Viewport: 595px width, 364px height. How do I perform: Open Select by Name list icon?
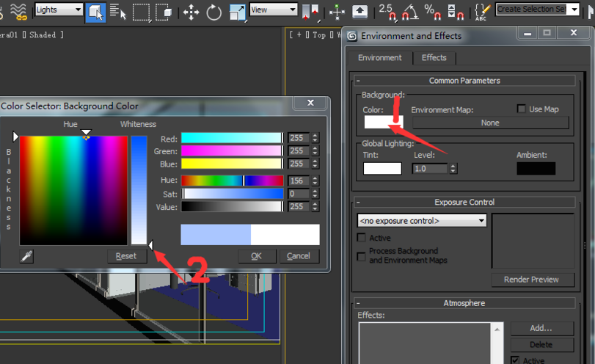[117, 12]
